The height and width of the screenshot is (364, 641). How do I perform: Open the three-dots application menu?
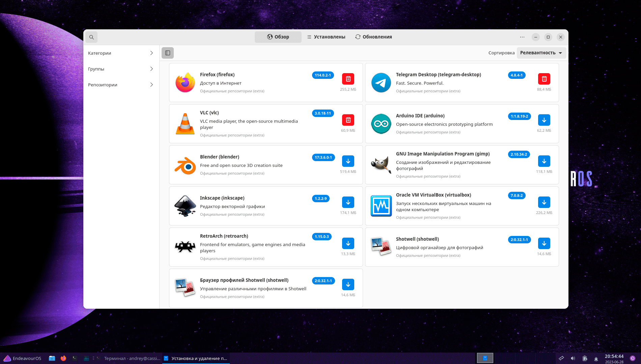(522, 37)
